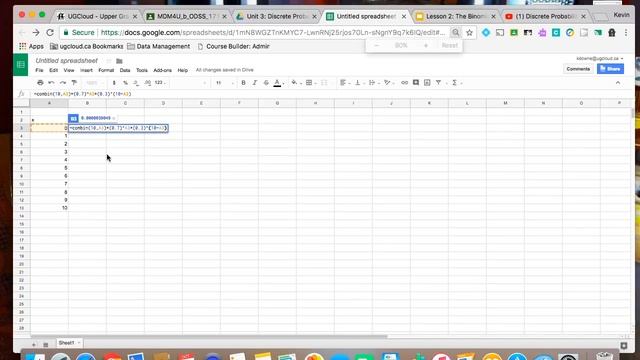Click the blue Share button

(x=610, y=69)
